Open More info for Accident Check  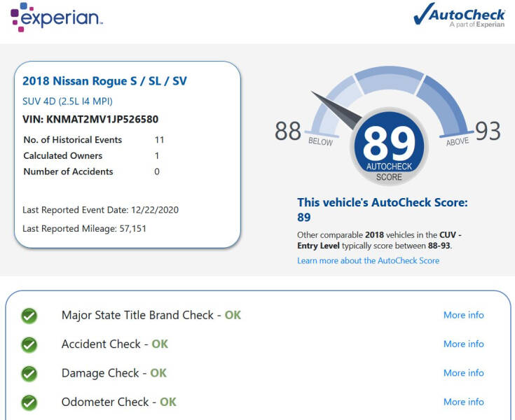(x=463, y=344)
